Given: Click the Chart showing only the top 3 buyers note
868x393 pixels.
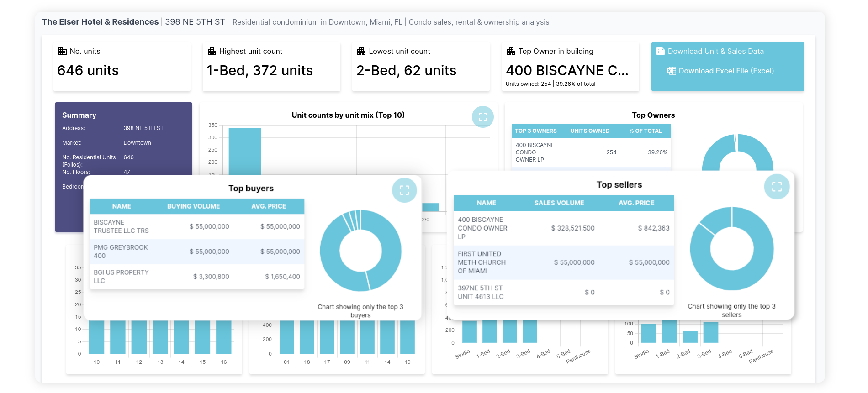Looking at the screenshot, I should [360, 311].
